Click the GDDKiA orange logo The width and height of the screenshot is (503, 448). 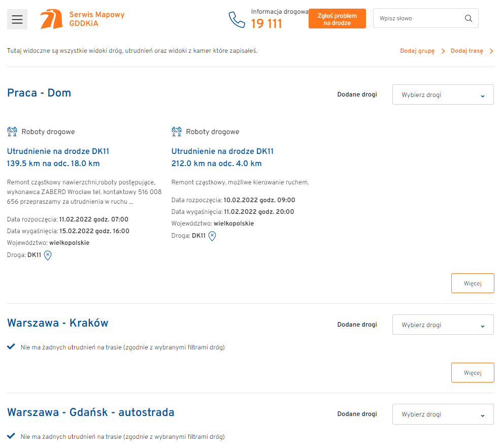click(51, 19)
